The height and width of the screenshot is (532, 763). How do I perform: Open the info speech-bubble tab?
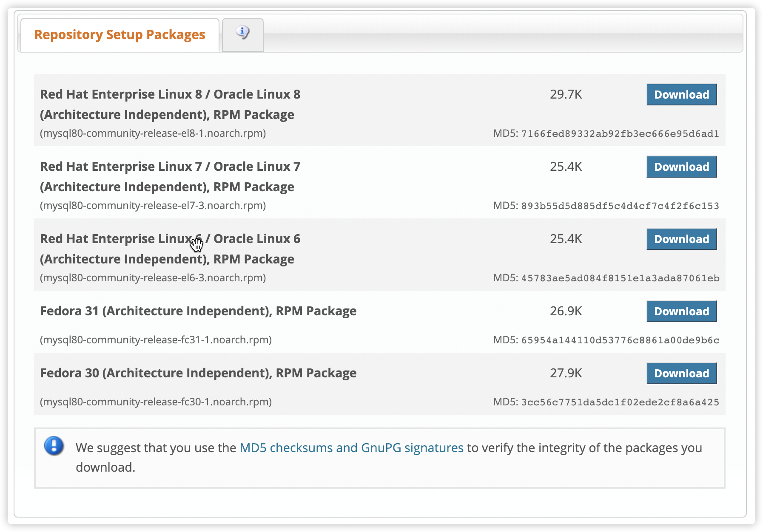click(242, 35)
